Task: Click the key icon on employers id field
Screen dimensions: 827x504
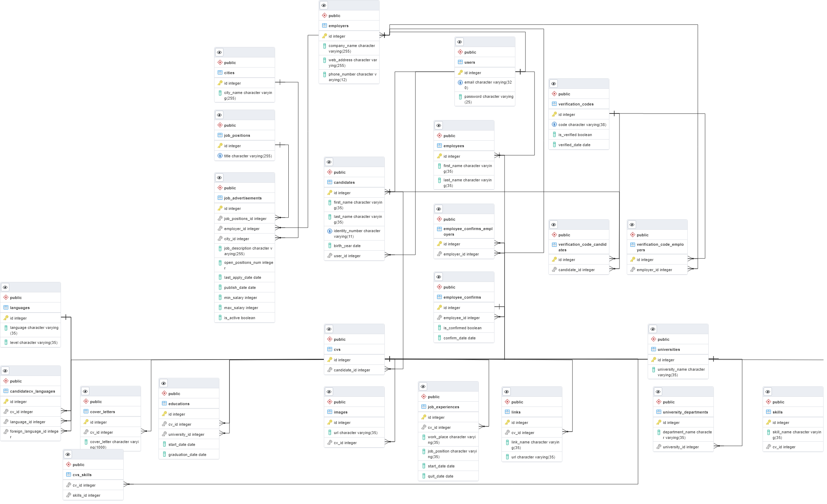Action: coord(325,36)
